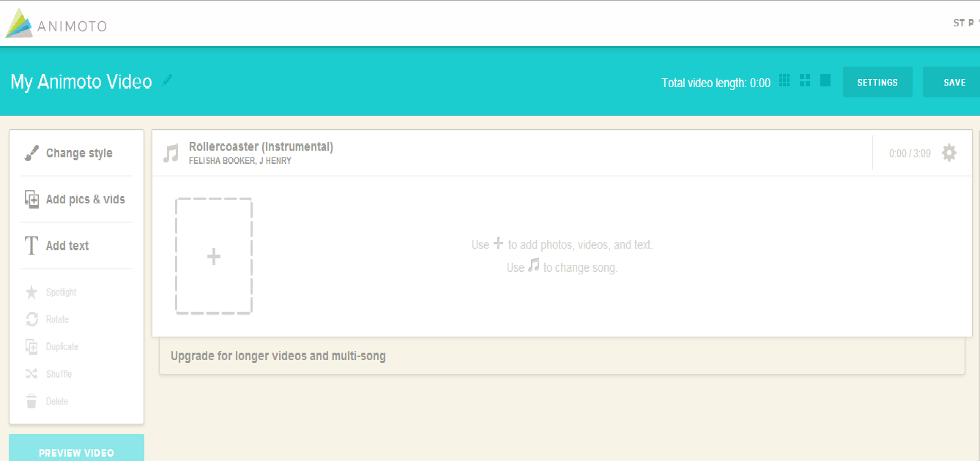Click PREVIEW VIDEO button

pyautogui.click(x=76, y=448)
